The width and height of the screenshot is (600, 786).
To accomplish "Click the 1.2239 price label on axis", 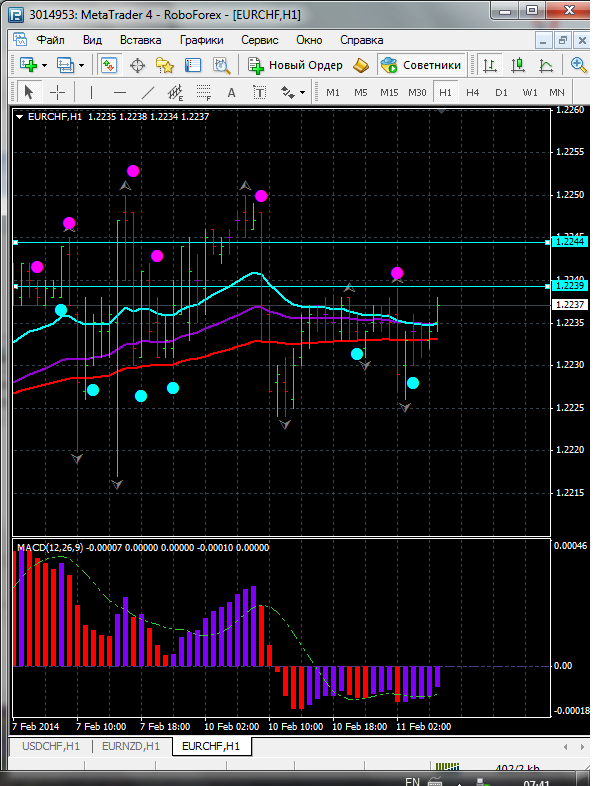I will click(x=568, y=287).
